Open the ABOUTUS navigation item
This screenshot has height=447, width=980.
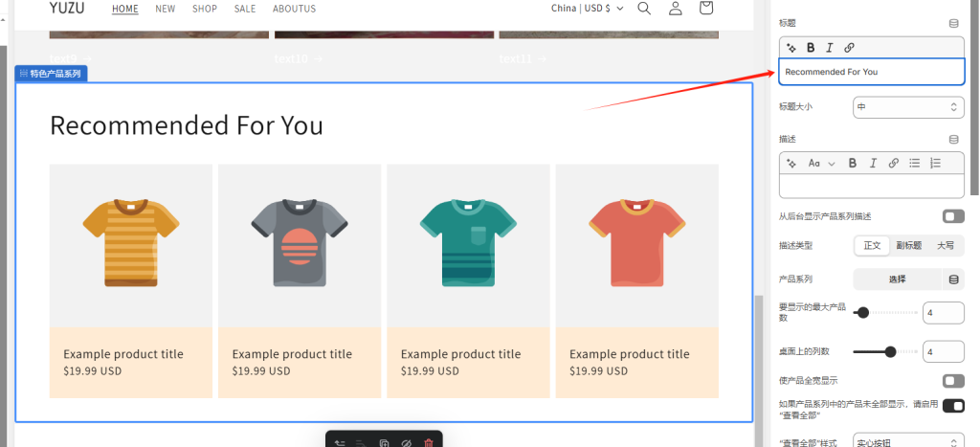(x=294, y=9)
